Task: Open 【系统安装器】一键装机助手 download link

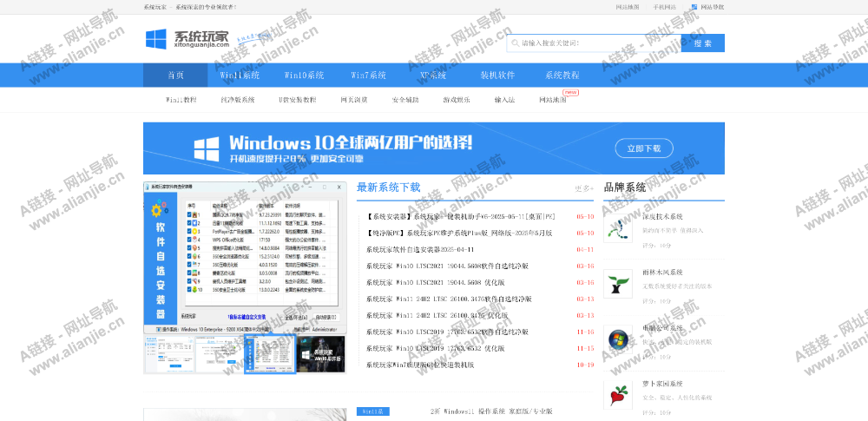Action: (461, 217)
